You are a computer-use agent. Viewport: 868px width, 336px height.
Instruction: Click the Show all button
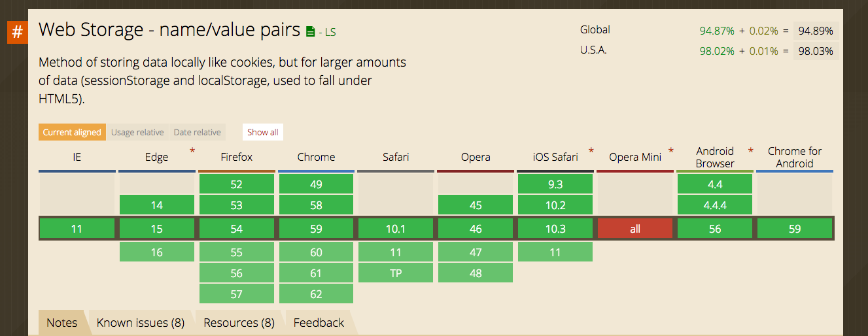click(263, 132)
